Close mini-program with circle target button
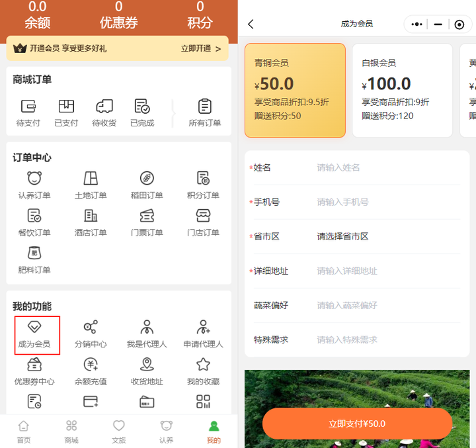The width and height of the screenshot is (476, 448). 459,24
